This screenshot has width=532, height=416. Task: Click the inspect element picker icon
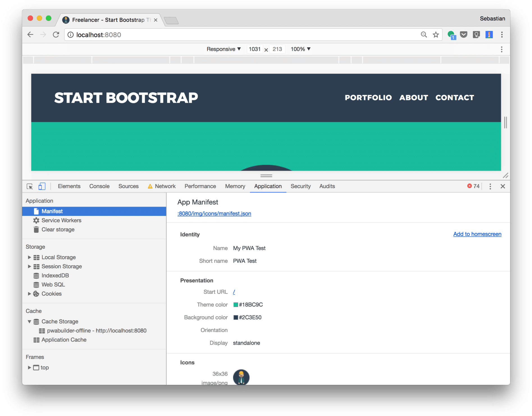pyautogui.click(x=29, y=186)
